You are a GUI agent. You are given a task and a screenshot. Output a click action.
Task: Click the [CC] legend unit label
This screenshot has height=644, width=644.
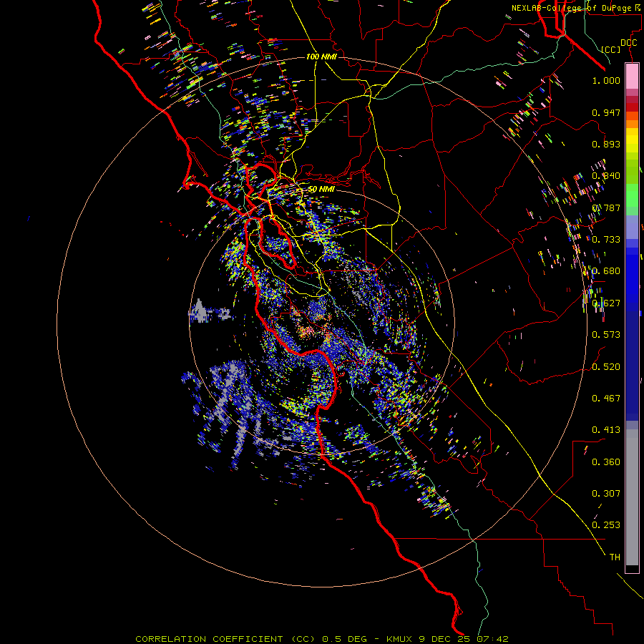[x=611, y=49]
